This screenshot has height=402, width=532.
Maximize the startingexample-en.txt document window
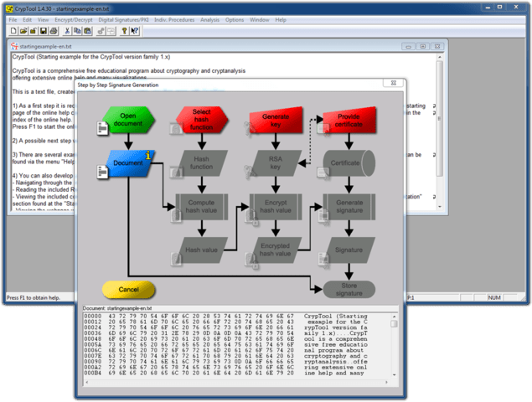click(x=423, y=46)
